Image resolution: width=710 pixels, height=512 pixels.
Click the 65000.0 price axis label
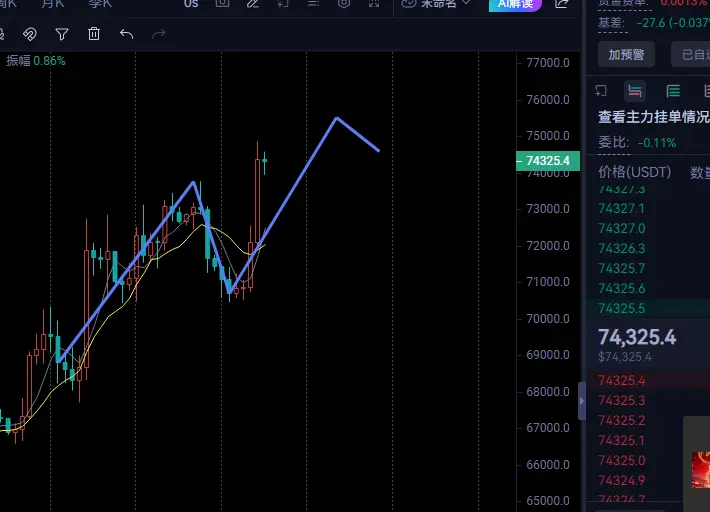coord(548,501)
